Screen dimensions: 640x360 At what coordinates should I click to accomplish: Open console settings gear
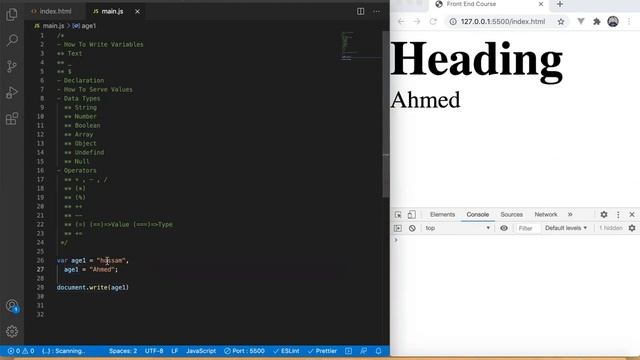632,228
